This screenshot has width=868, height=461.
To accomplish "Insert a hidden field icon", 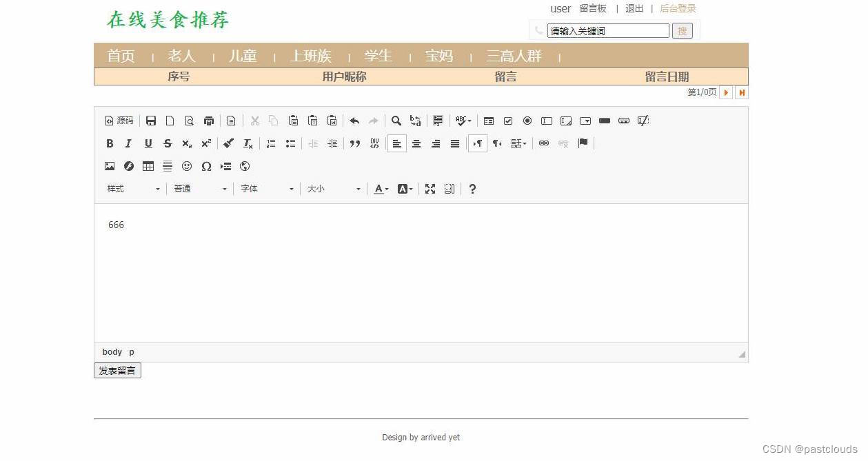I will (x=643, y=121).
